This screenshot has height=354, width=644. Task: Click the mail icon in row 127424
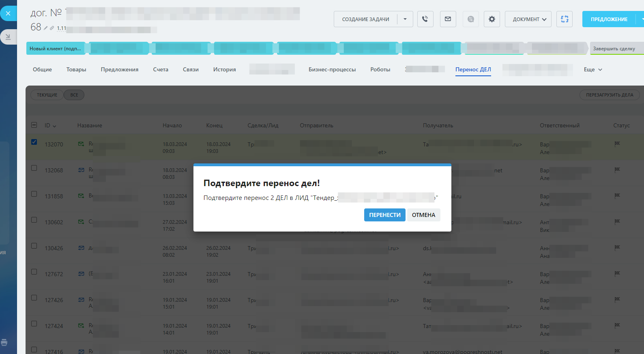[x=81, y=326]
